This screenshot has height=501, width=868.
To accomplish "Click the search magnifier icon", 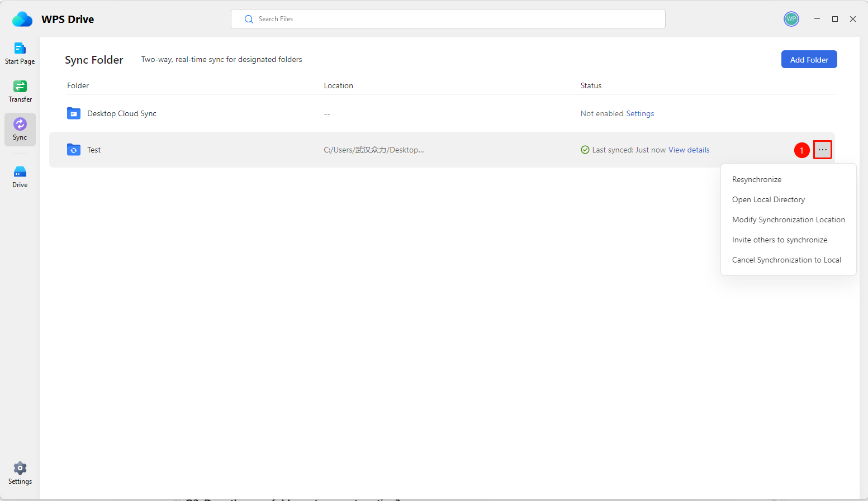I will [x=249, y=19].
